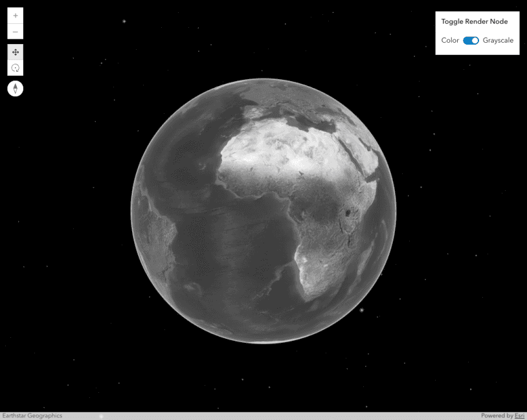Screen dimensions: 527x420
Task: Click the Powered by text in footer
Action: click(x=497, y=415)
